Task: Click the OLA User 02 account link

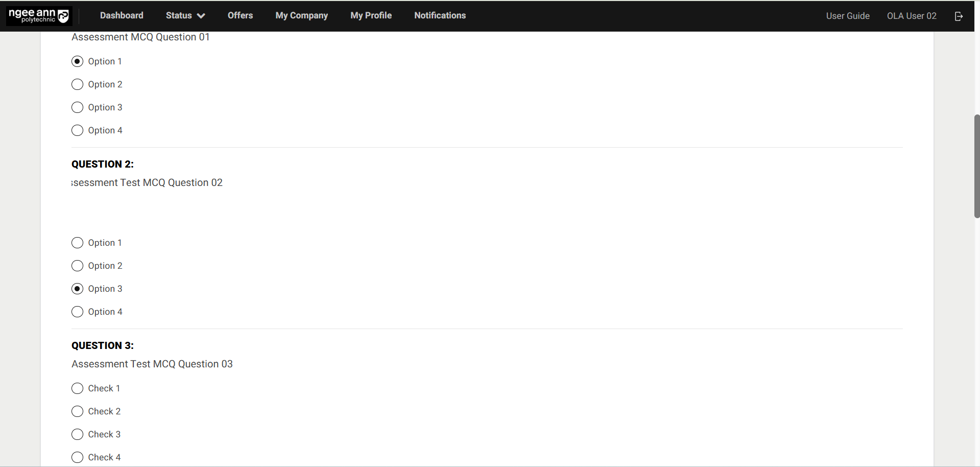Action: (x=911, y=16)
